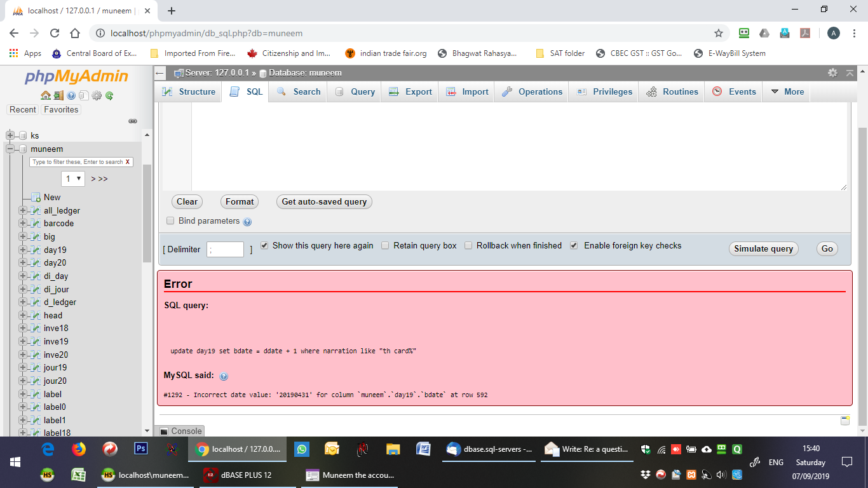
Task: Click the phpMyAdmin home icon
Action: coord(45,96)
